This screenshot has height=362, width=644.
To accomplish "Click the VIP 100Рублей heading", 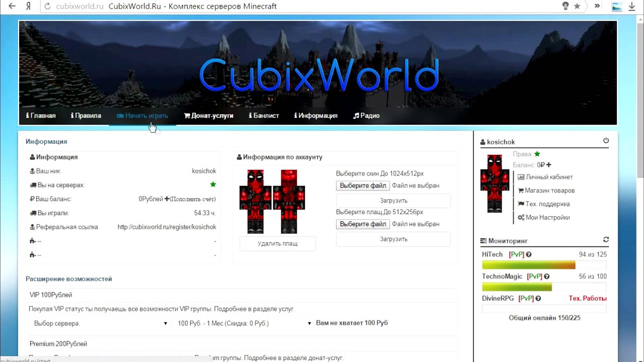I will pyautogui.click(x=51, y=295).
